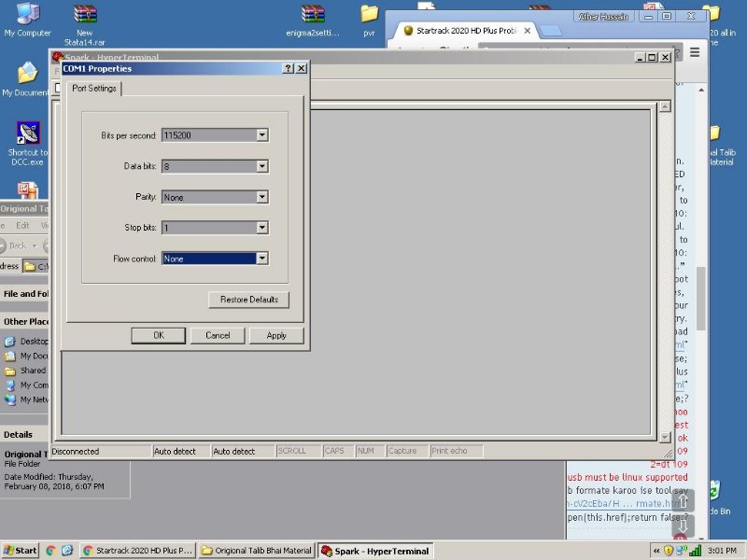This screenshot has height=560, width=747.
Task: Click the help question mark in COM1 Properties
Action: click(x=288, y=68)
